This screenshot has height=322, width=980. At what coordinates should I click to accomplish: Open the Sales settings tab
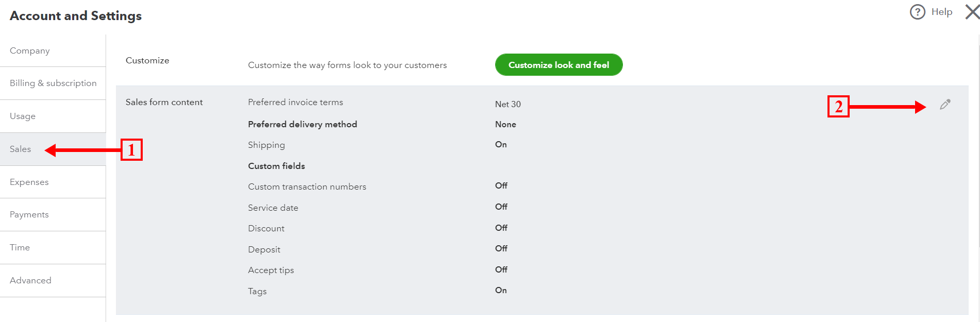click(21, 149)
